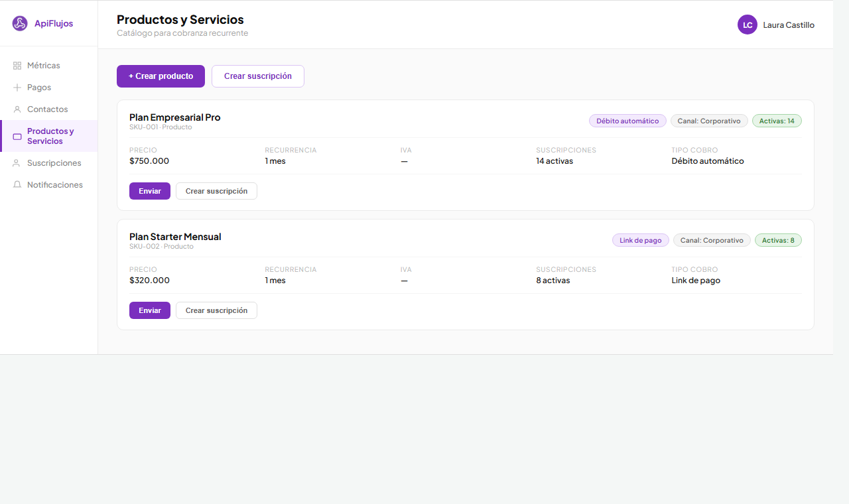
Task: Click the Débito automático badge
Action: point(627,121)
